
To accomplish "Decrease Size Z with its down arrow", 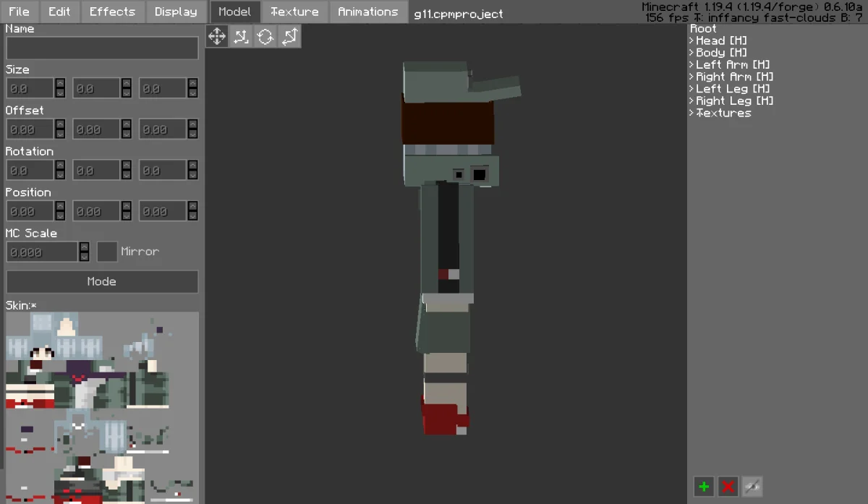I will pyautogui.click(x=193, y=93).
